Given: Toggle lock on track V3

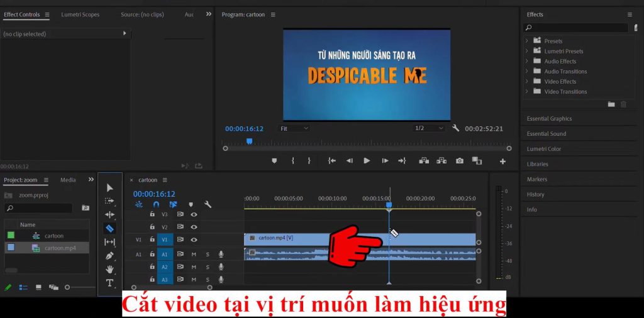Looking at the screenshot, I should point(152,214).
